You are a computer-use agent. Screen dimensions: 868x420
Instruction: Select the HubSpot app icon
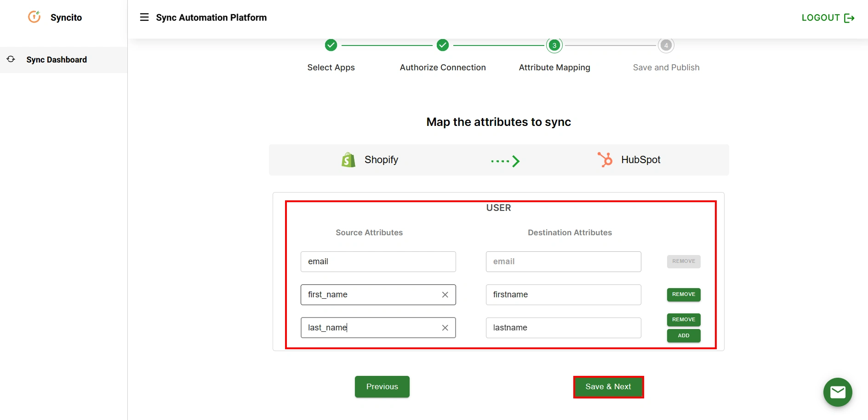pyautogui.click(x=605, y=159)
